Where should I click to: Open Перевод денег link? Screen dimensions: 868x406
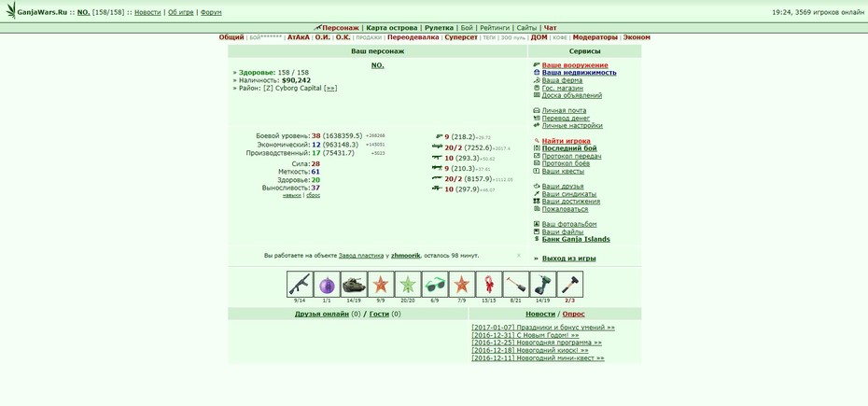(x=566, y=118)
